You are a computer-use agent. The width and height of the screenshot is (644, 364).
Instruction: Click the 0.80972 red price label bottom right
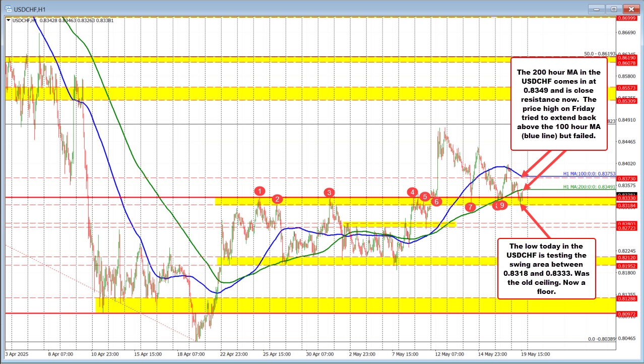[x=627, y=313]
